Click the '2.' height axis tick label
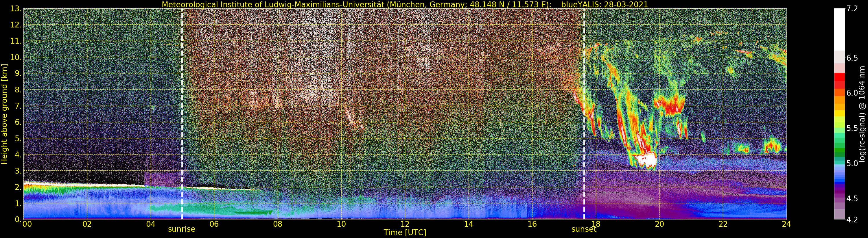The width and height of the screenshot is (868, 238). pyautogui.click(x=18, y=187)
